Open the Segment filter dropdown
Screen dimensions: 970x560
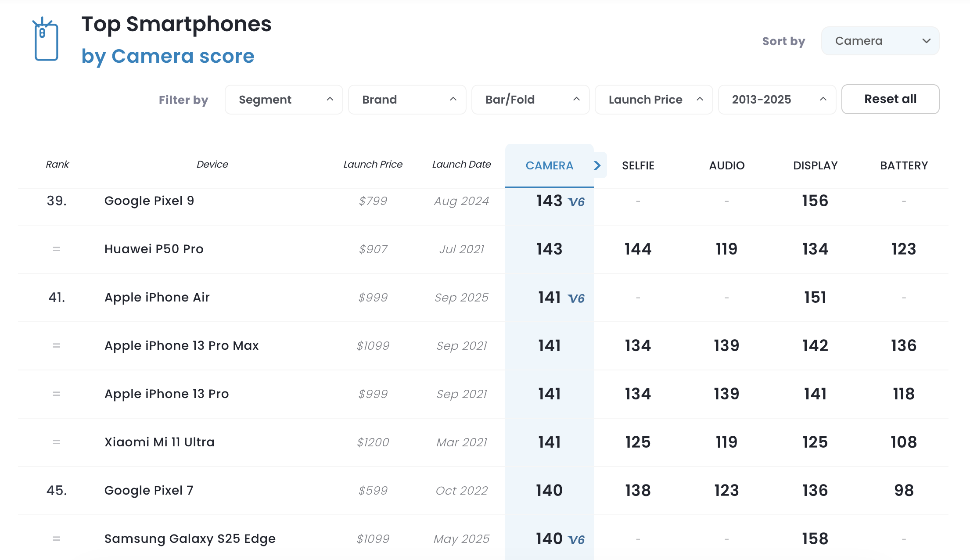tap(284, 99)
